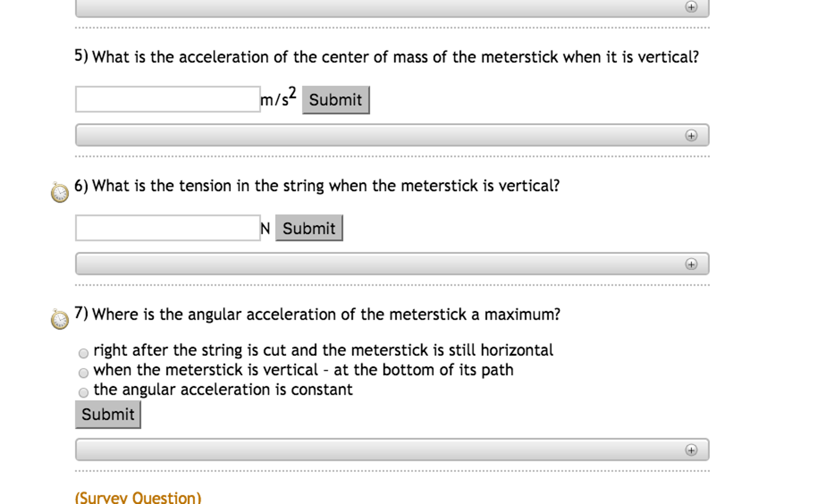
Task: Expand the gray help bar under question 7
Action: [391, 450]
